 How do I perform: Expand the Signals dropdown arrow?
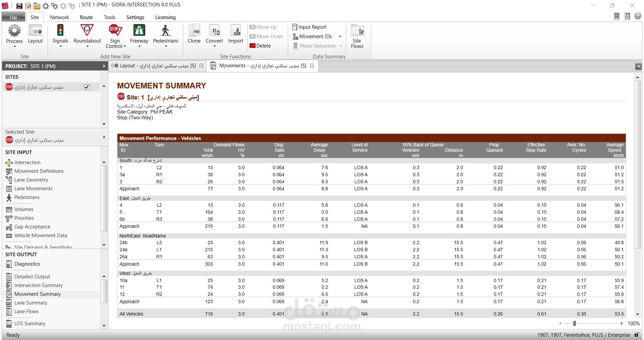[60, 46]
